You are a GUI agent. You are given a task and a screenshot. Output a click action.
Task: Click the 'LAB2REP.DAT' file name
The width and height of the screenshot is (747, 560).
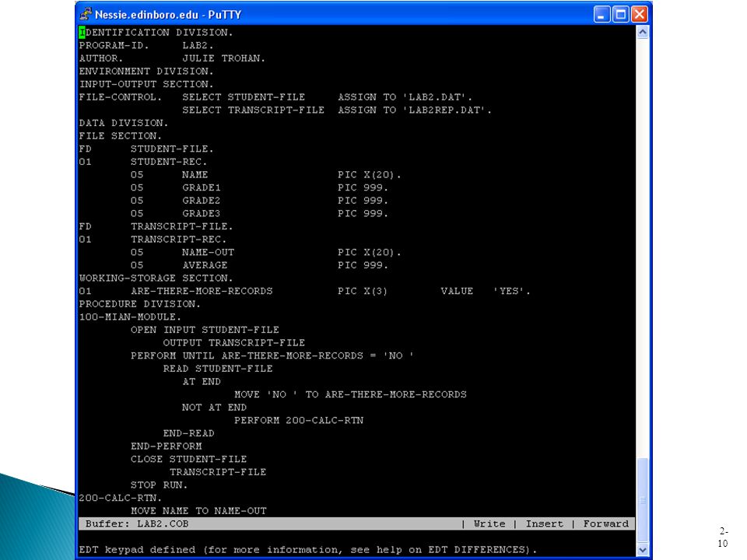(x=446, y=110)
